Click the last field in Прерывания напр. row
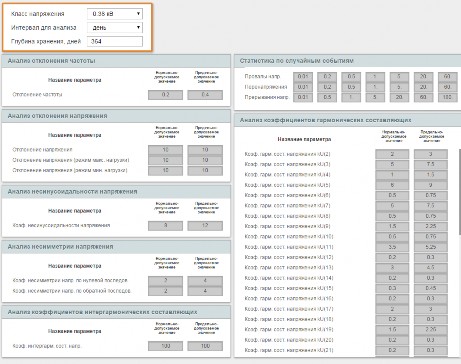Viewport: 461px width, 364px height. [x=447, y=97]
